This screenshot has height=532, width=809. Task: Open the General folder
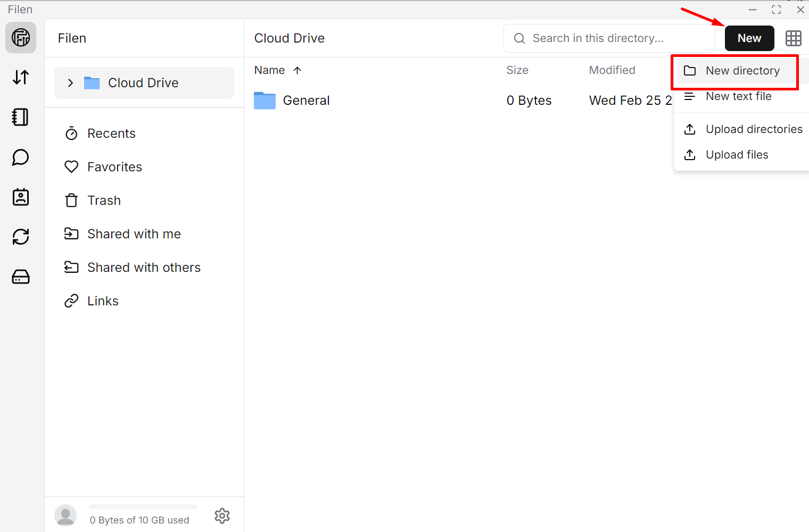[x=306, y=101]
